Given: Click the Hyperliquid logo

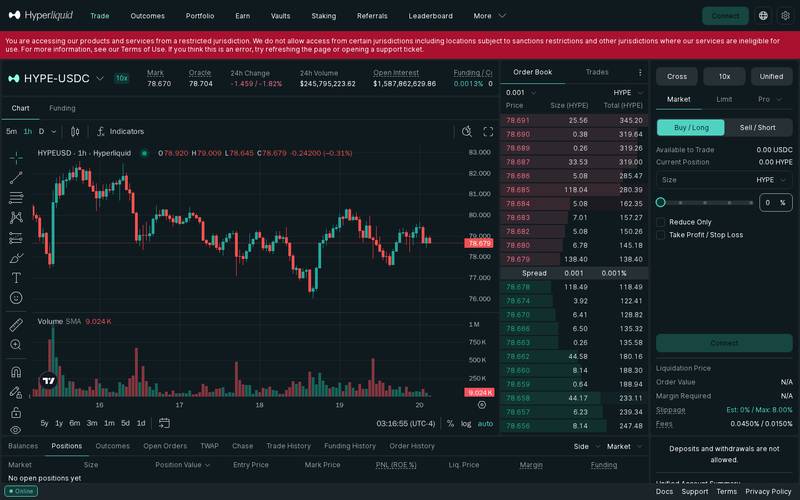Looking at the screenshot, I should pos(41,15).
